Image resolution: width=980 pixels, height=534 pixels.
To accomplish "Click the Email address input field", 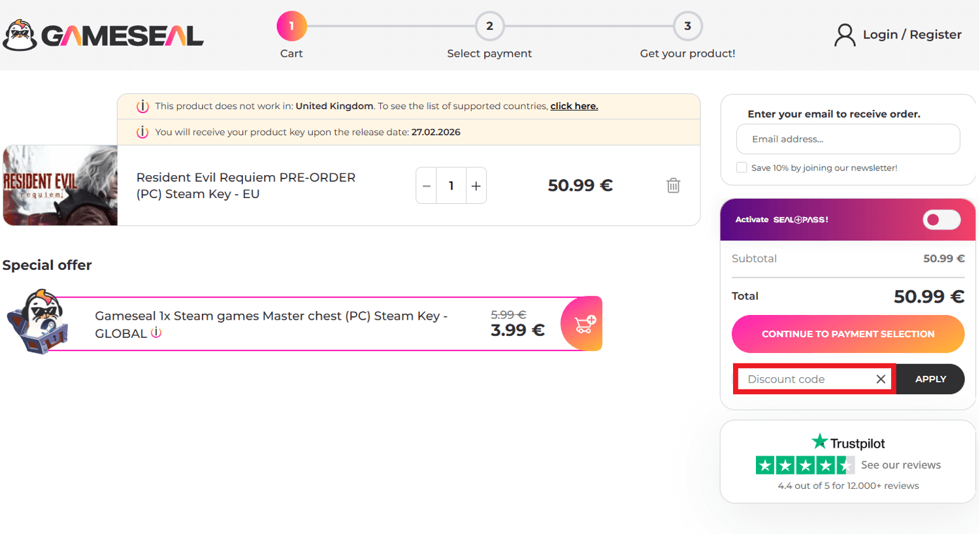I will click(847, 139).
